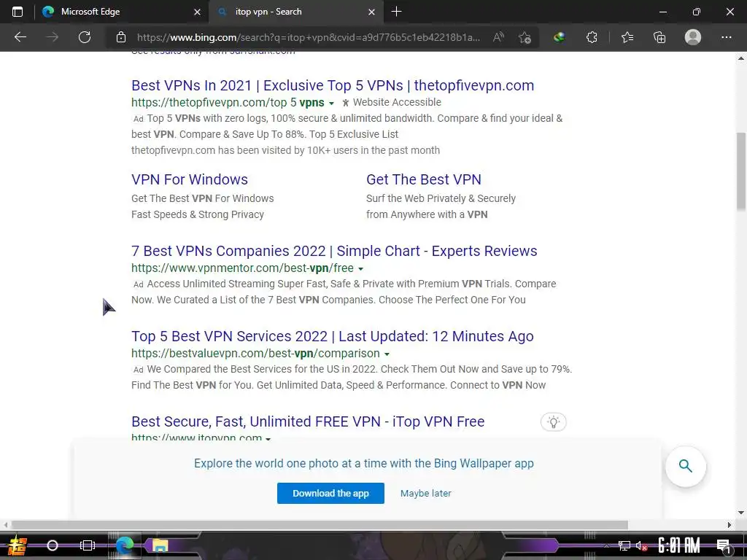
Task: Open the tab actions menu icon
Action: coord(18,12)
